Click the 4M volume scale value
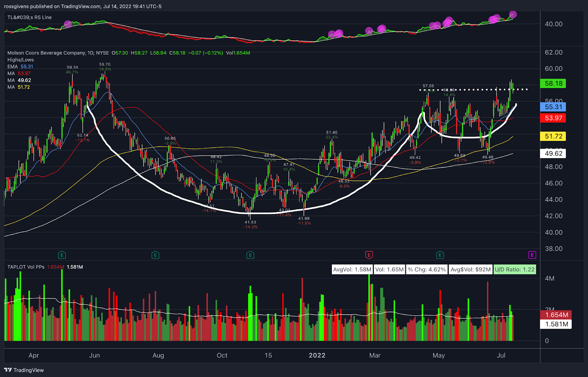 (550, 279)
